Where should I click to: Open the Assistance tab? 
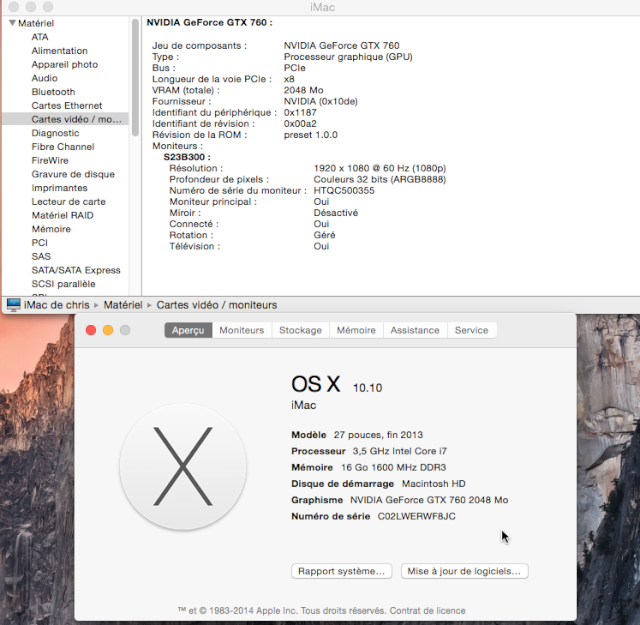tap(415, 330)
